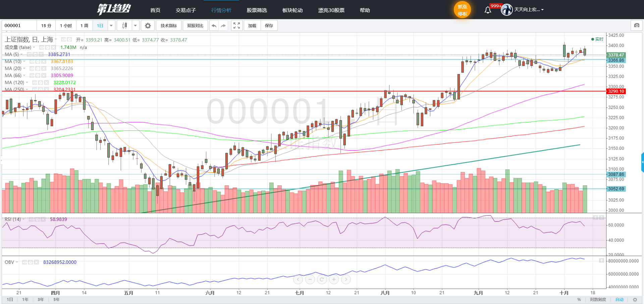The height and width of the screenshot is (304, 644).
Task: Toggle visibility of MA (20) line
Action: point(32,68)
